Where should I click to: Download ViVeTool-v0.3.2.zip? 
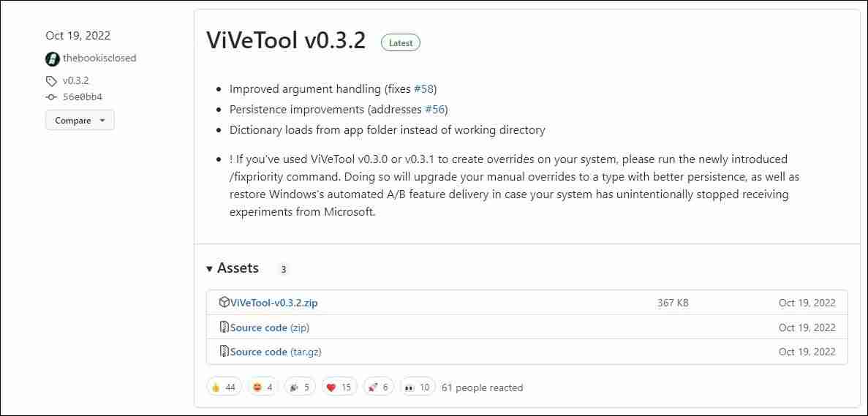coord(273,303)
